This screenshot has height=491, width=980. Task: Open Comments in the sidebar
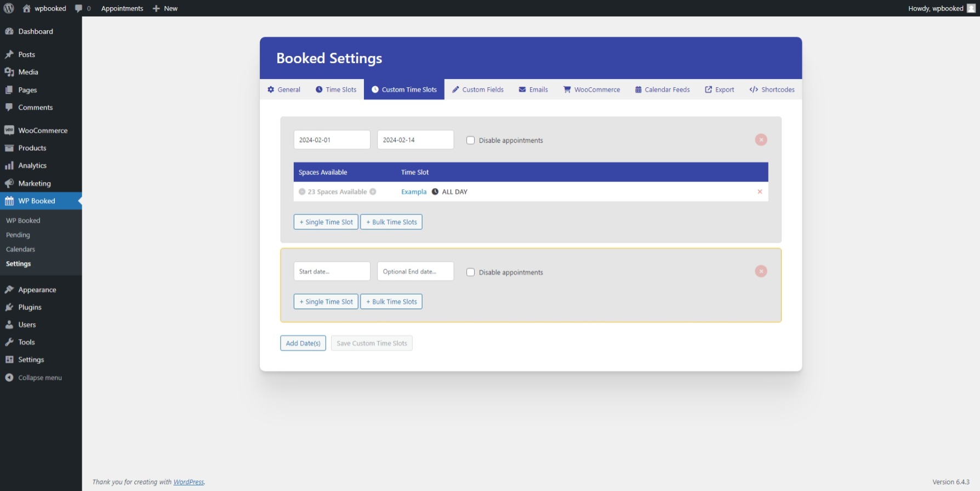point(41,108)
